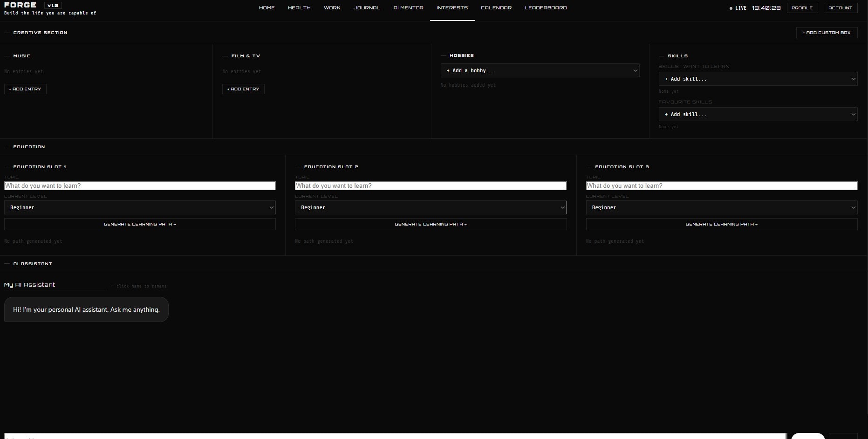Focus the Education Slot 1 topic field
Image resolution: width=868 pixels, height=439 pixels.
pos(140,185)
